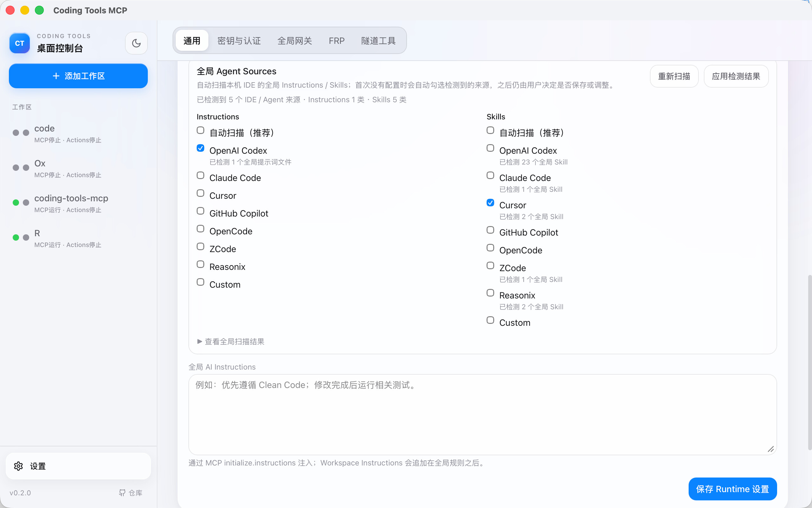Click the plus icon in 添加工作区

56,76
